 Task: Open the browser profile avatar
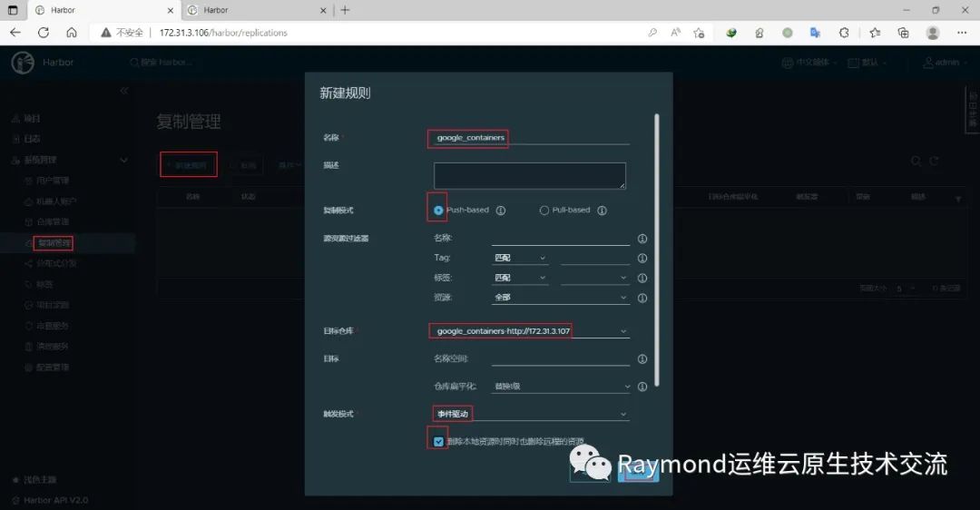tap(933, 33)
